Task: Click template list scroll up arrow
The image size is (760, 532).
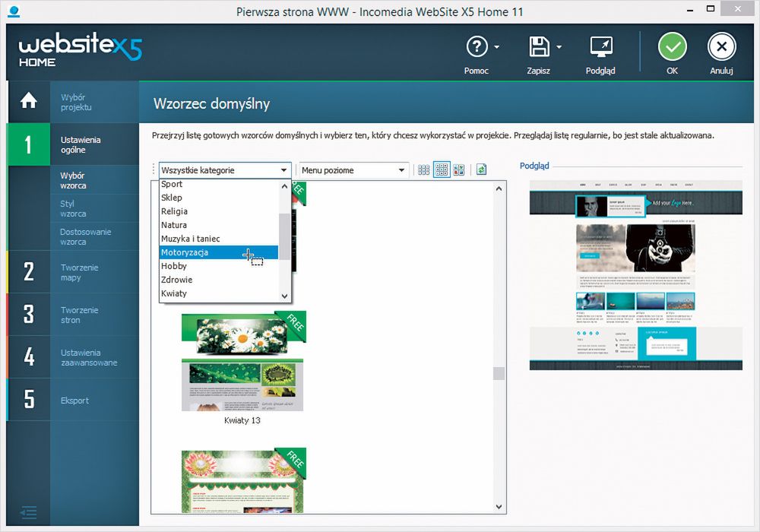Action: click(x=499, y=188)
